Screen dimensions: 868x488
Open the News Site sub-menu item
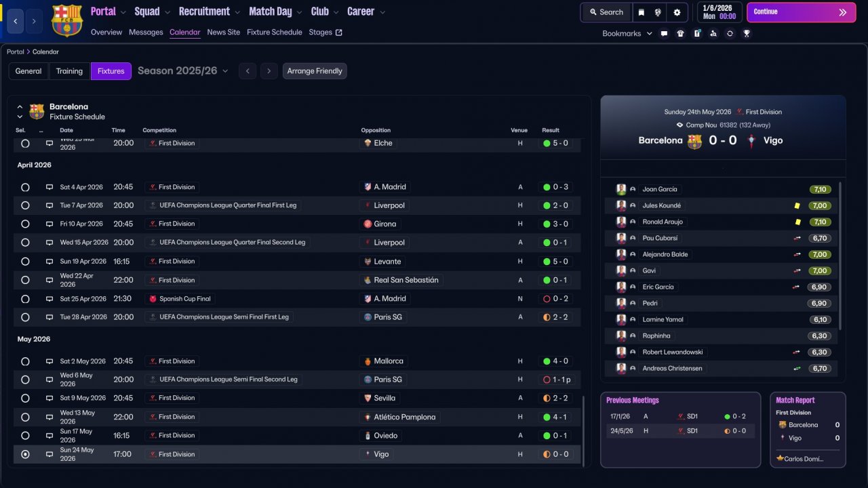tap(224, 33)
